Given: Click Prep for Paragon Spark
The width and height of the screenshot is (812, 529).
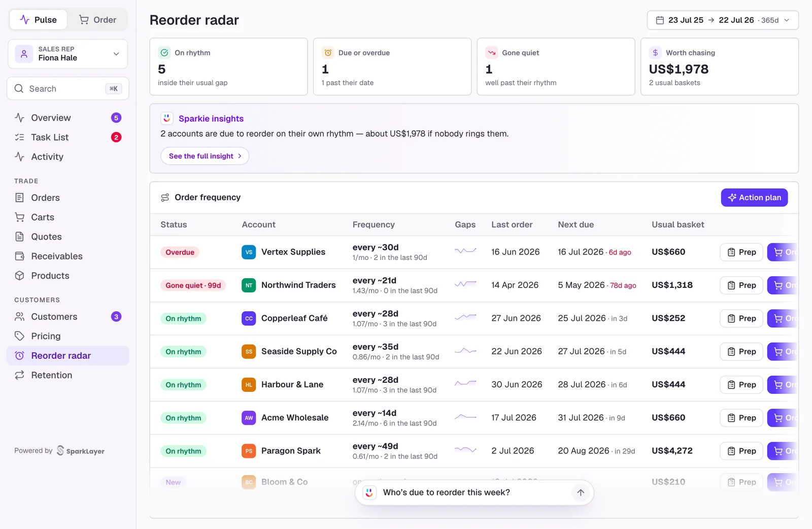Looking at the screenshot, I should (x=741, y=451).
